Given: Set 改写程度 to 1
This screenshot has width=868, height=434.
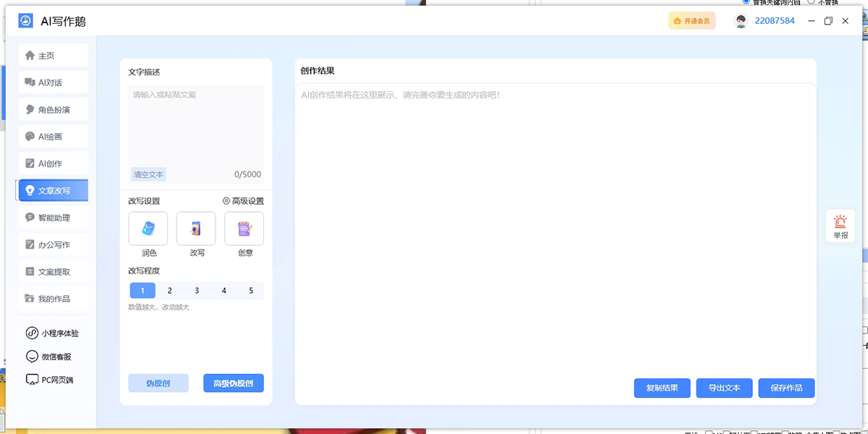Looking at the screenshot, I should 142,291.
